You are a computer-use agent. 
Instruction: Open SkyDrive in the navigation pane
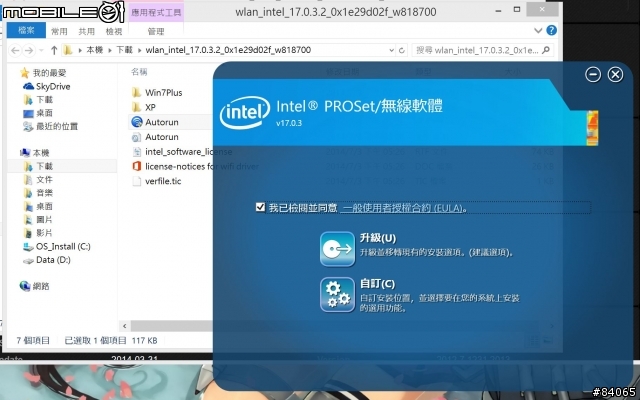coord(53,87)
